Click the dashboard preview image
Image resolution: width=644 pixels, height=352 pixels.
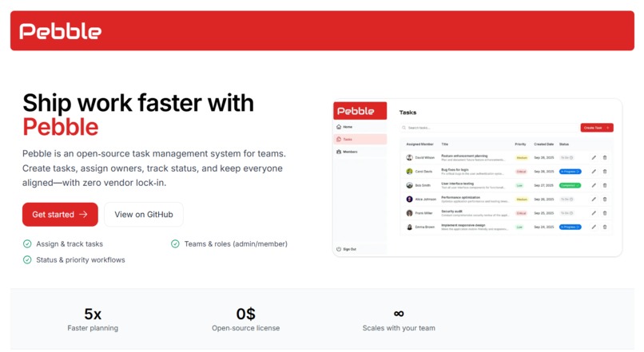[x=477, y=178]
